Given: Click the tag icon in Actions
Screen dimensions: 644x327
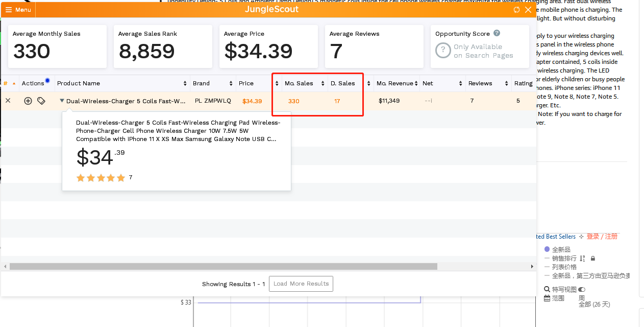Looking at the screenshot, I should coord(41,101).
